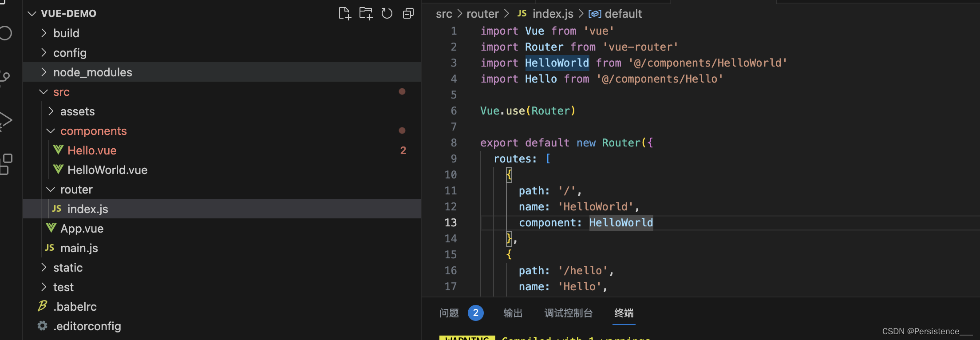Click Vue.use(Router) on line 6
The height and width of the screenshot is (340, 980).
[528, 111]
